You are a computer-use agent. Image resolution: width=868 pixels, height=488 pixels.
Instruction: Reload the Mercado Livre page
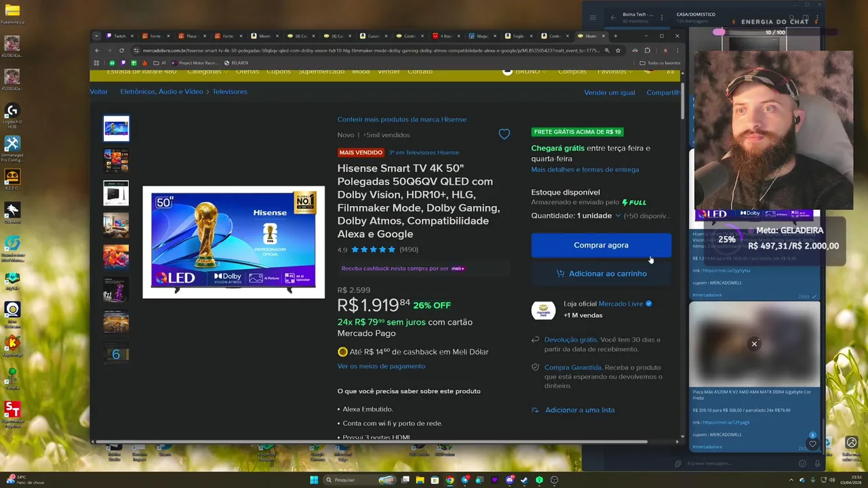click(121, 50)
